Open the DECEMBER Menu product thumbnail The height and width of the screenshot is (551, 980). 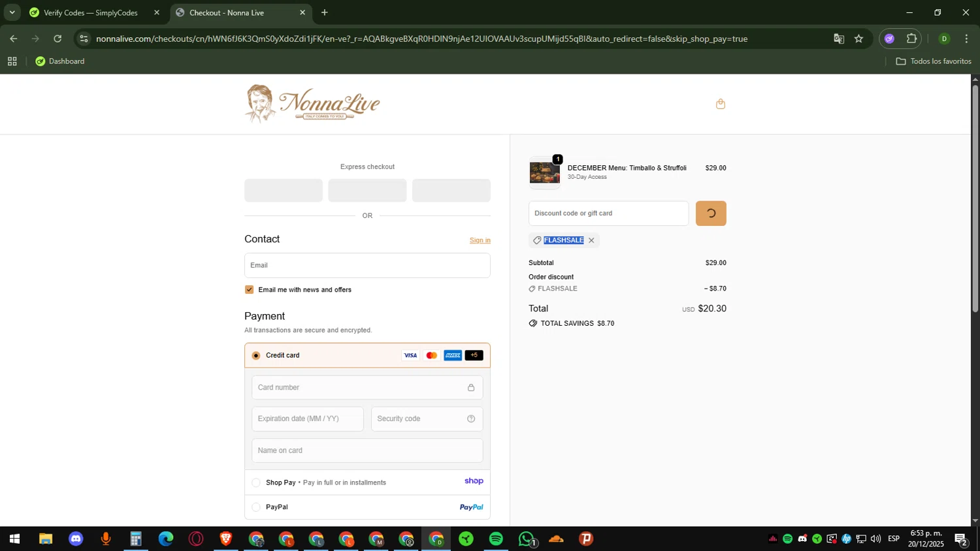544,173
